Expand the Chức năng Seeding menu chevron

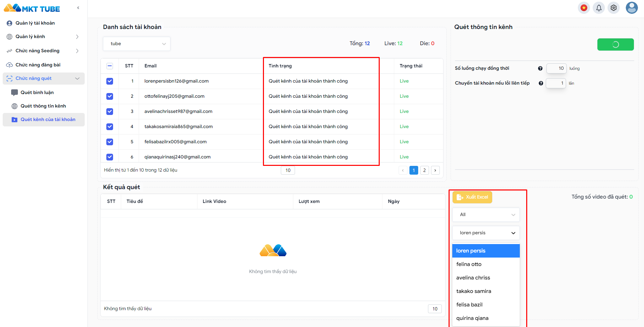pyautogui.click(x=77, y=51)
